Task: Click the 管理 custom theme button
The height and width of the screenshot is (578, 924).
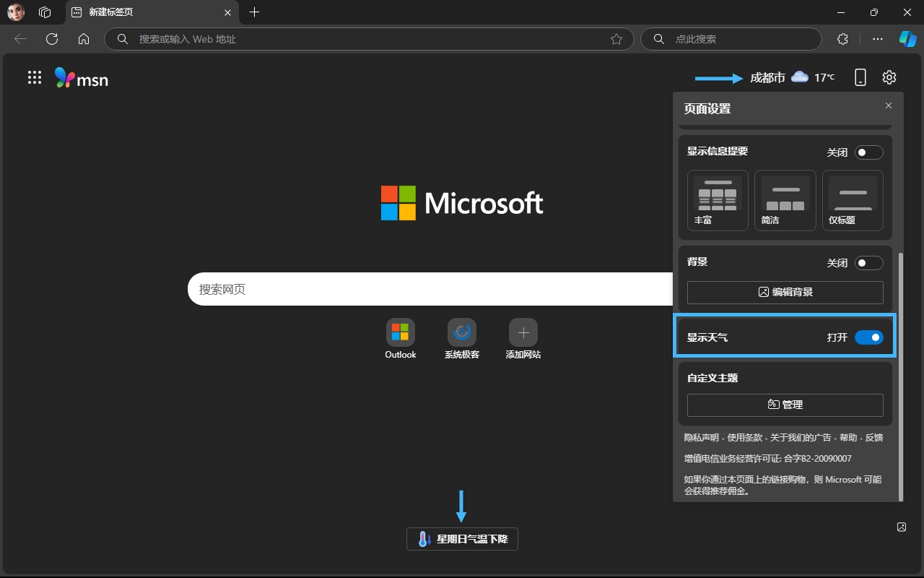Action: tap(785, 405)
